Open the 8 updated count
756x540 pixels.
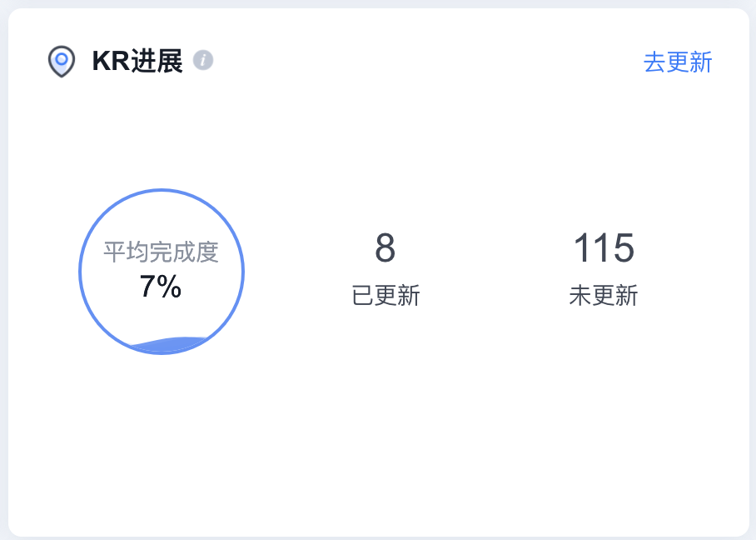coord(385,247)
